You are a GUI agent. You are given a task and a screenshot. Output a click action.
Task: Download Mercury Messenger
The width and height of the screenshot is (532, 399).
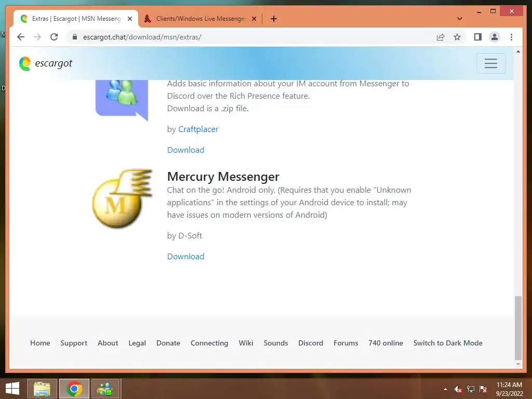[185, 257]
